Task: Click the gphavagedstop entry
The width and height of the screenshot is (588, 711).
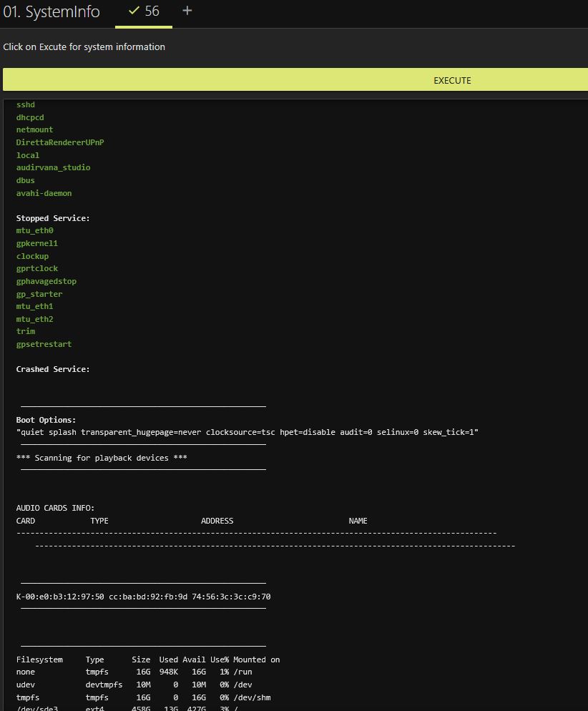Action: (x=46, y=281)
